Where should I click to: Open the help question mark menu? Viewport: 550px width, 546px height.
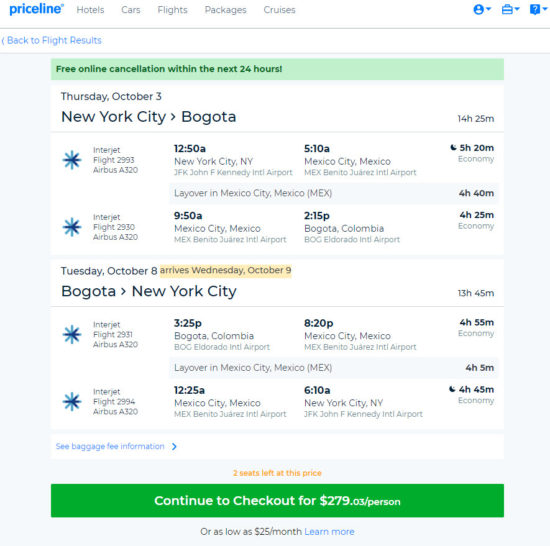coord(538,9)
